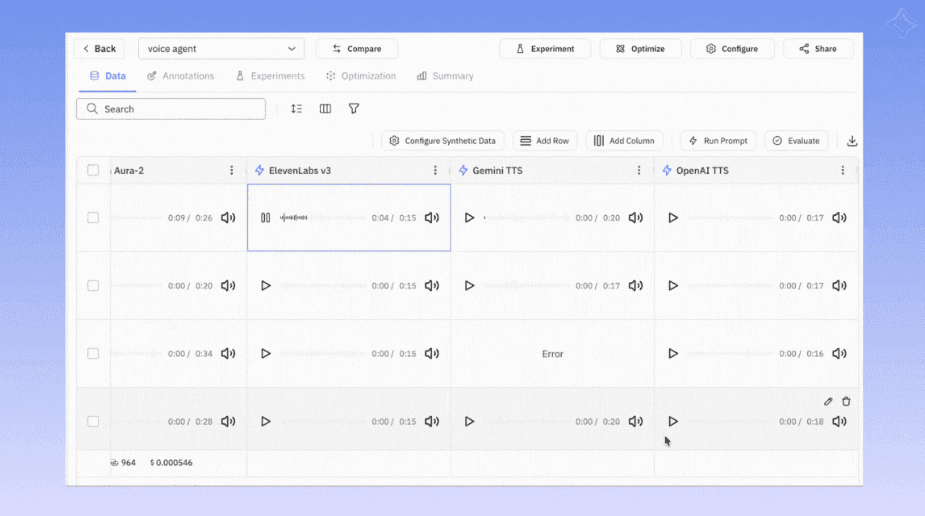The height and width of the screenshot is (516, 925).
Task: Check the third row checkbox
Action: (93, 353)
